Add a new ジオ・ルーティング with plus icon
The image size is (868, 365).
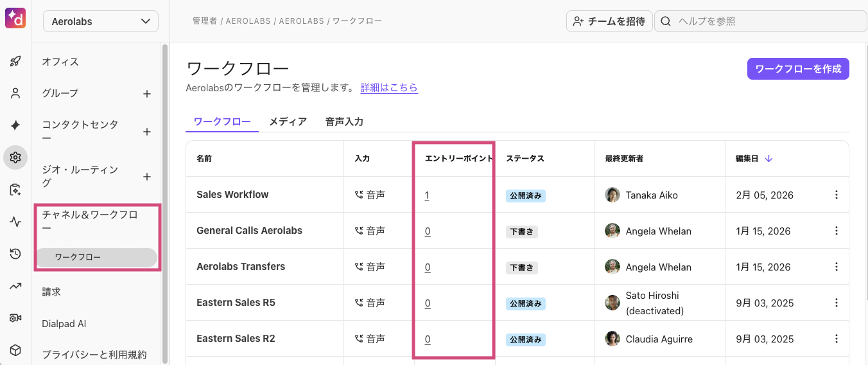[147, 177]
